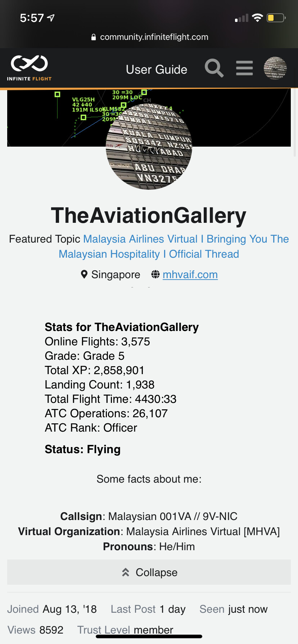View the large circular profile picture
This screenshot has height=644, width=298.
(149, 147)
